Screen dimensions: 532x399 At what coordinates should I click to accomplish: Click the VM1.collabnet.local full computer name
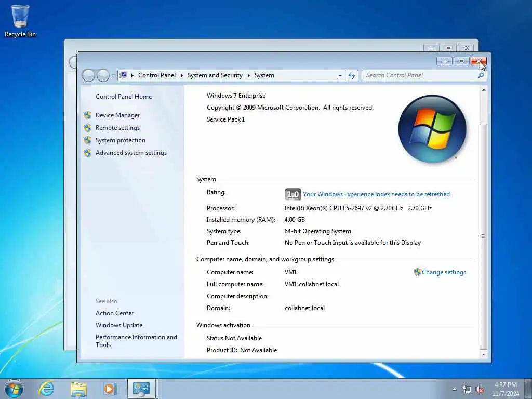click(x=312, y=284)
